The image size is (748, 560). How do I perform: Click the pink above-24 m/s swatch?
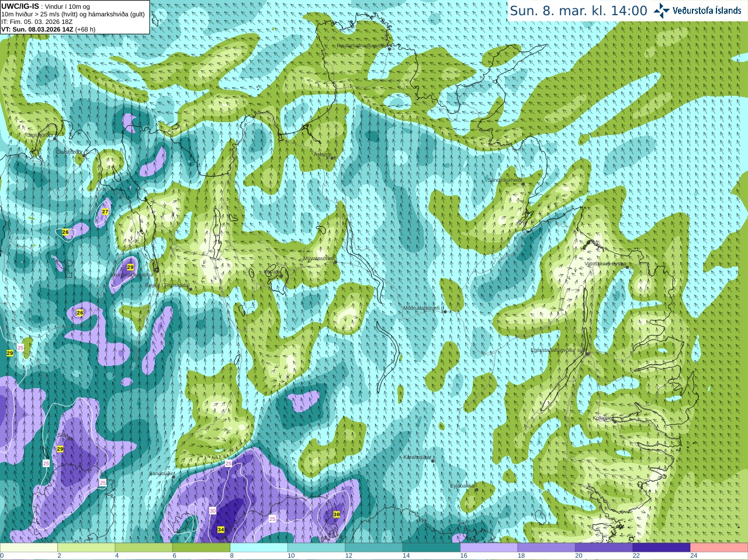pos(719,548)
